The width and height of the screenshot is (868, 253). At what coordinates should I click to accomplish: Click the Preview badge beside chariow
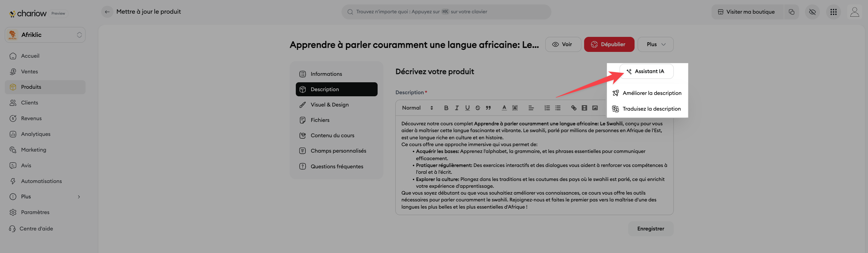pos(58,14)
